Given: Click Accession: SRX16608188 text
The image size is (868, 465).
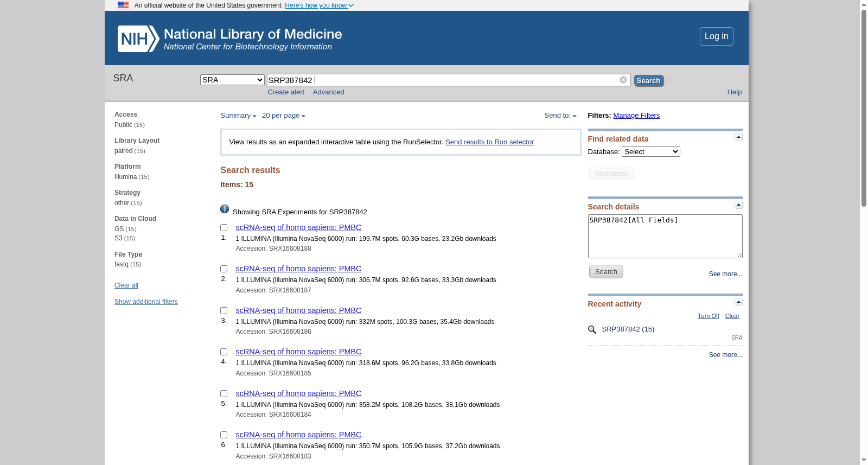Looking at the screenshot, I should click(x=273, y=249).
